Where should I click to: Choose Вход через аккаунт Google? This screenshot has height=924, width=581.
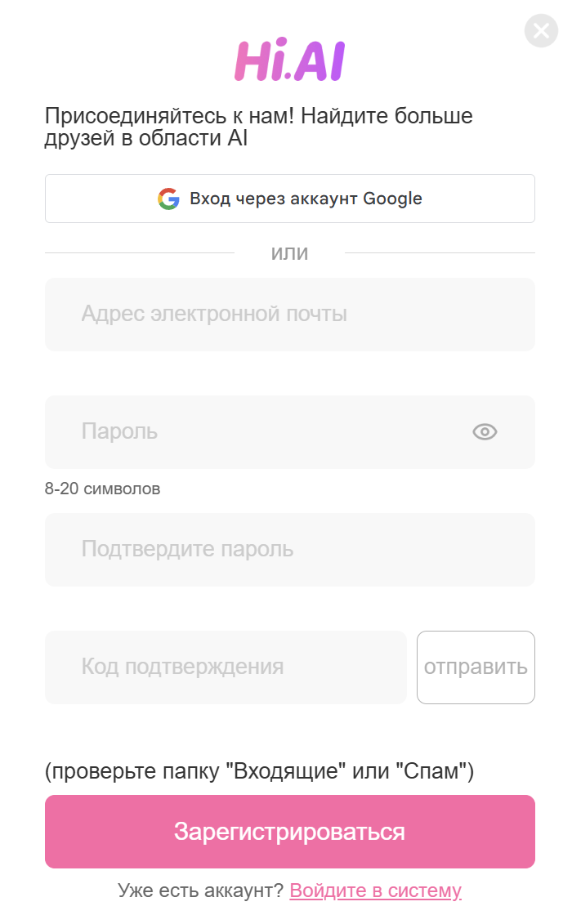click(290, 199)
